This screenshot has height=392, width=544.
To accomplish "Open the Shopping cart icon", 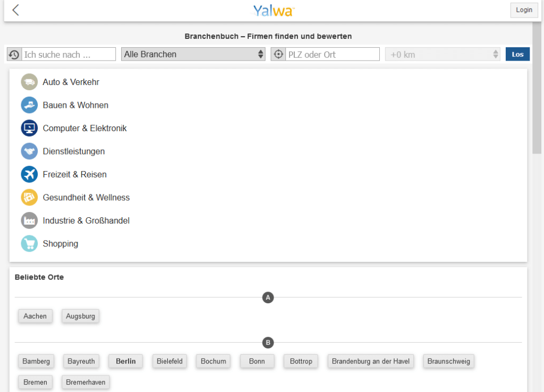I will point(29,244).
